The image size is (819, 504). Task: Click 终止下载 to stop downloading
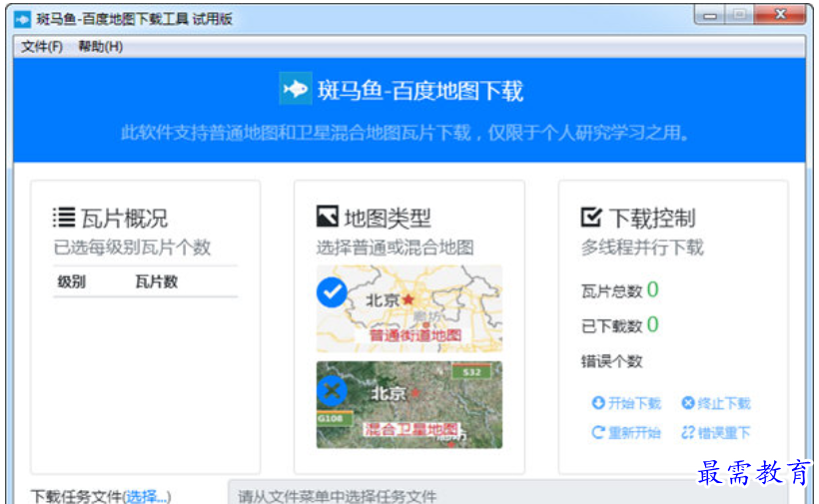point(716,403)
